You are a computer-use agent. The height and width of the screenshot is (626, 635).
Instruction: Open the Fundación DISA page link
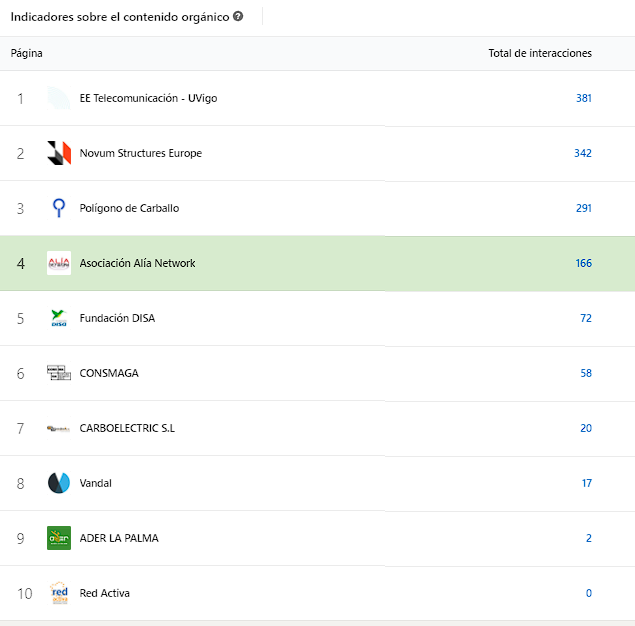pyautogui.click(x=117, y=318)
